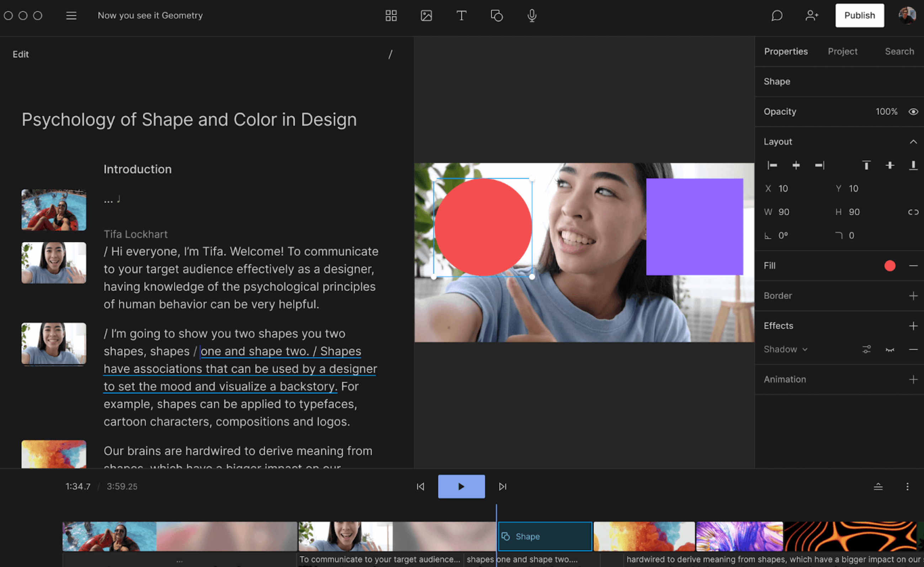
Task: Click the red Fill color swatch
Action: click(890, 266)
